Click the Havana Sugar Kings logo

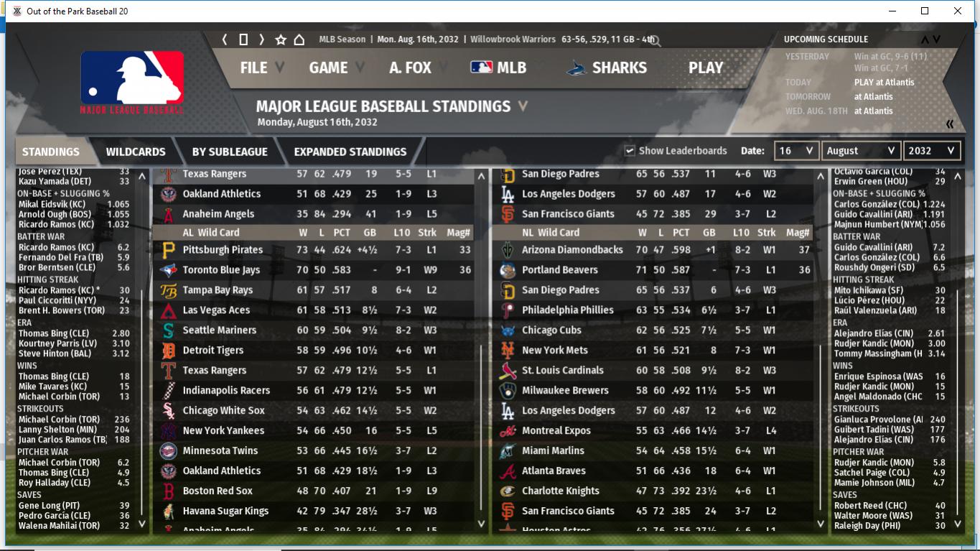pos(169,511)
